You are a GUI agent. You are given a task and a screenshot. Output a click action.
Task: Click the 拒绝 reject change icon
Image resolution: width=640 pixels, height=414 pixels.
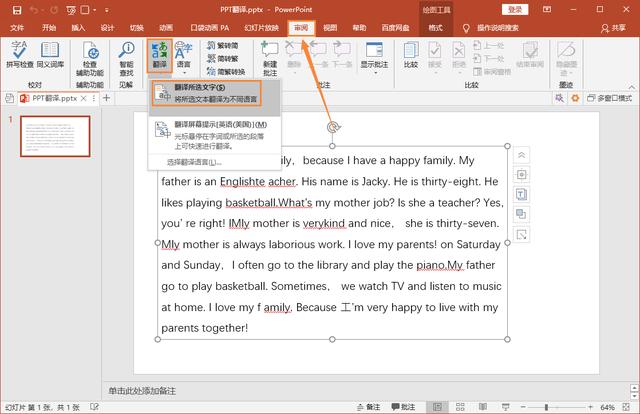pos(459,57)
